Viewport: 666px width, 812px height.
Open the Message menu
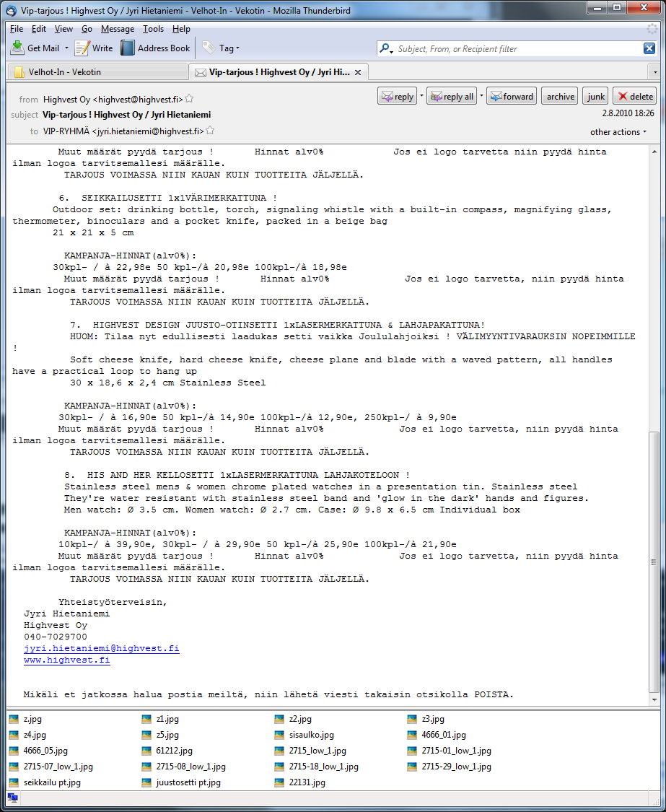pyautogui.click(x=117, y=29)
